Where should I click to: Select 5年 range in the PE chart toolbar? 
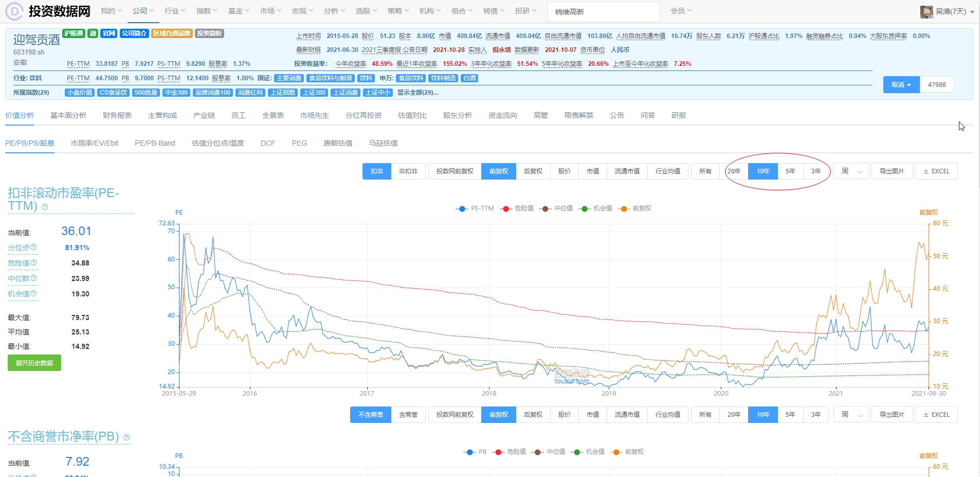pos(790,171)
